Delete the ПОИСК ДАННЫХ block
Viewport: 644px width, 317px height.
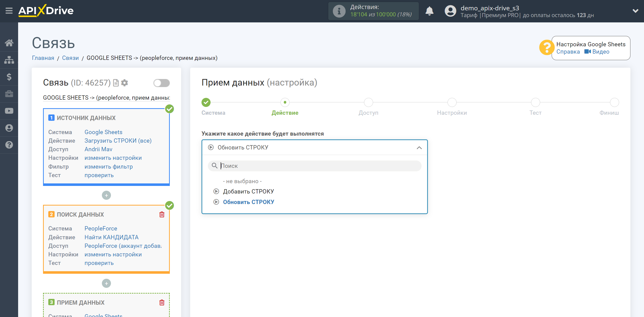point(162,214)
